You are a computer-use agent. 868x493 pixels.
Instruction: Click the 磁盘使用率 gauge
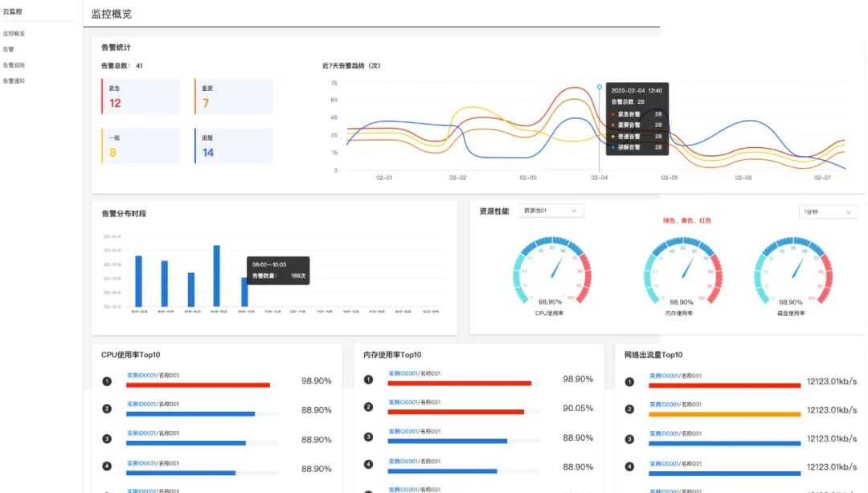(x=793, y=271)
